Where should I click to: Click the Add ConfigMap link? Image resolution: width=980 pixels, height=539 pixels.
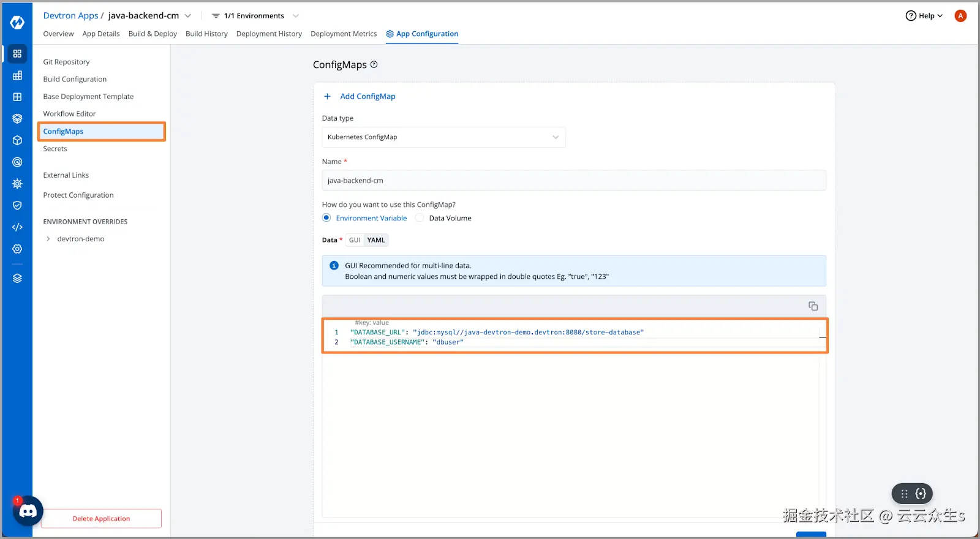pyautogui.click(x=367, y=96)
